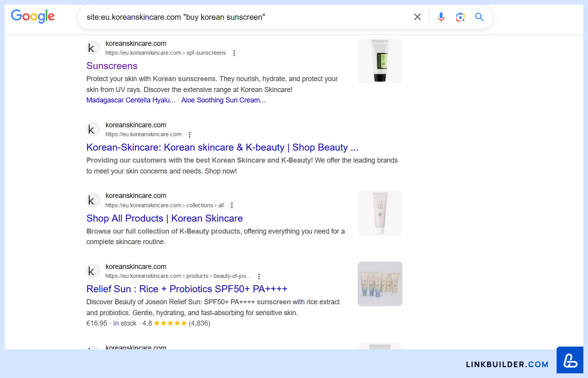588x378 pixels.
Task: Open Korean-Skincare: Korean skincare & K-beauty link
Action: (222, 147)
